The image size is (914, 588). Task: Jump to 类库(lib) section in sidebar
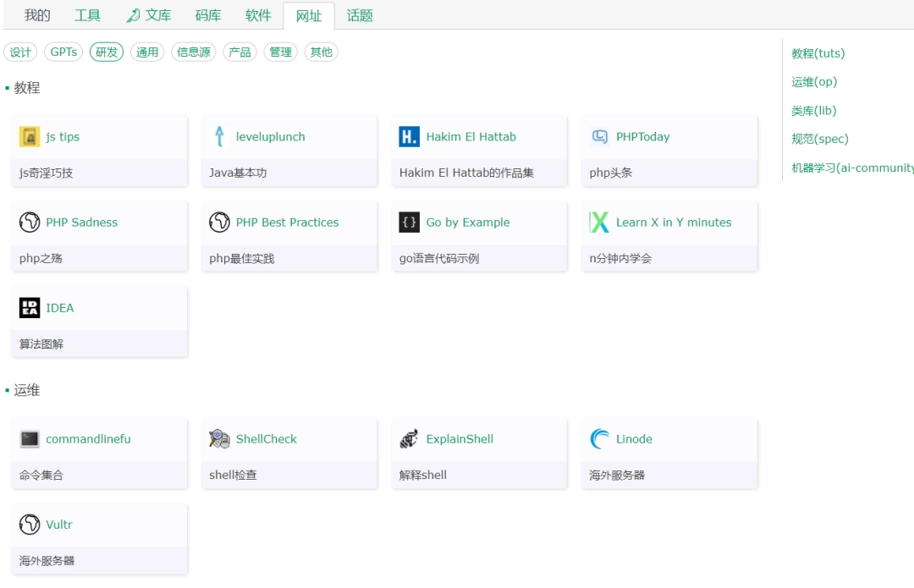[x=814, y=111]
